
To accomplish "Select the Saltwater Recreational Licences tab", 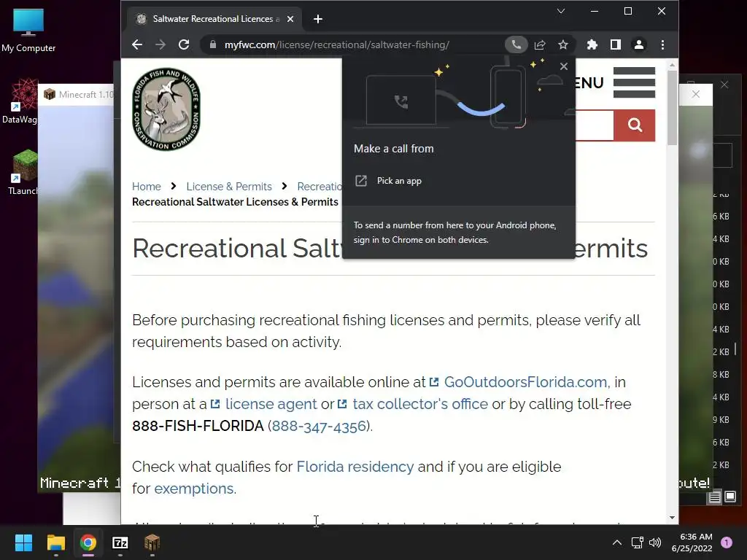I will pos(214,19).
